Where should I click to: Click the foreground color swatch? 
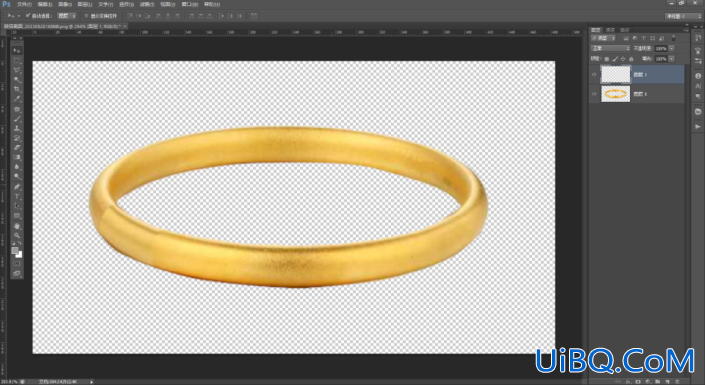coord(15,251)
